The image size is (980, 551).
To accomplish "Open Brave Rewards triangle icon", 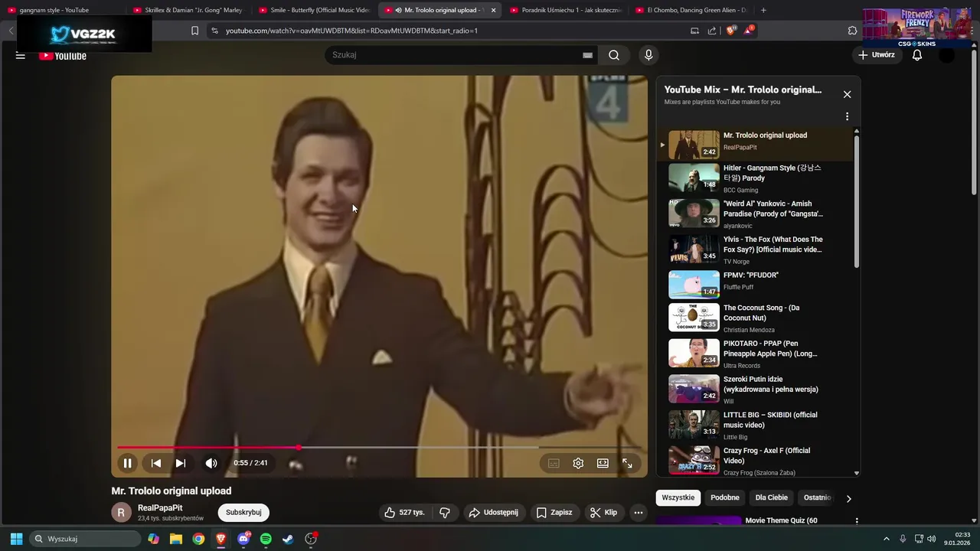I will point(748,31).
